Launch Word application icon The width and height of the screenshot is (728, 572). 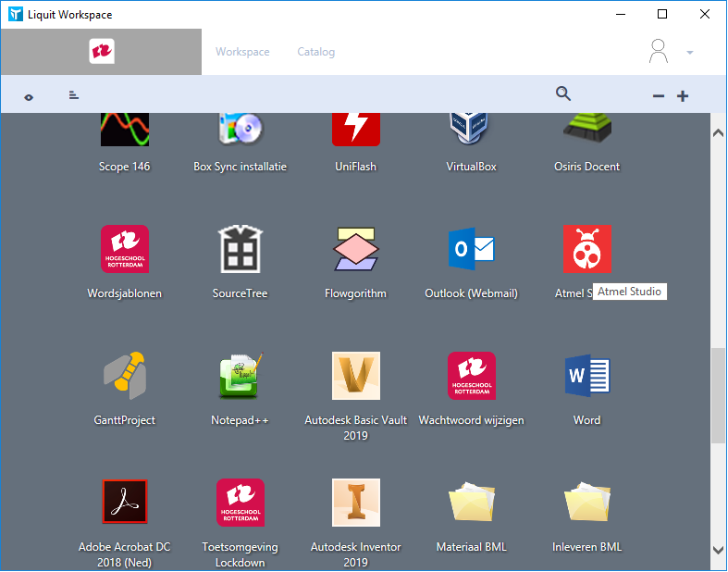587,376
